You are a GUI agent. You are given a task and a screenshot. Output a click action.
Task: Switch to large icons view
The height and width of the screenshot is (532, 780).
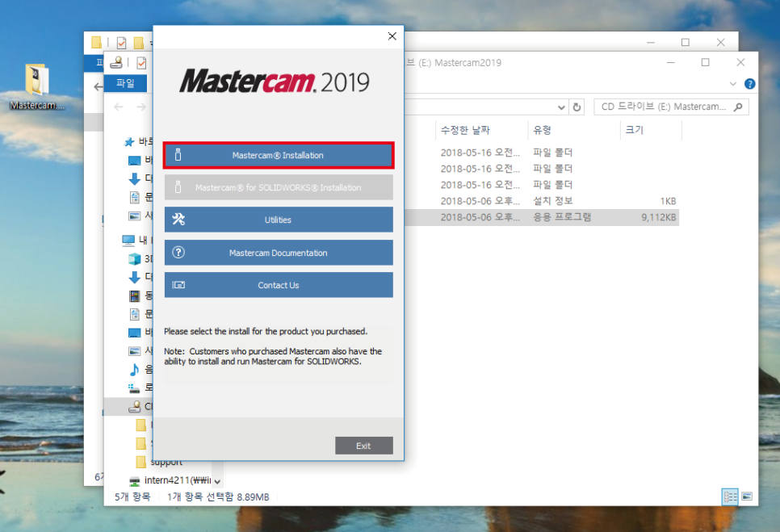(x=747, y=496)
